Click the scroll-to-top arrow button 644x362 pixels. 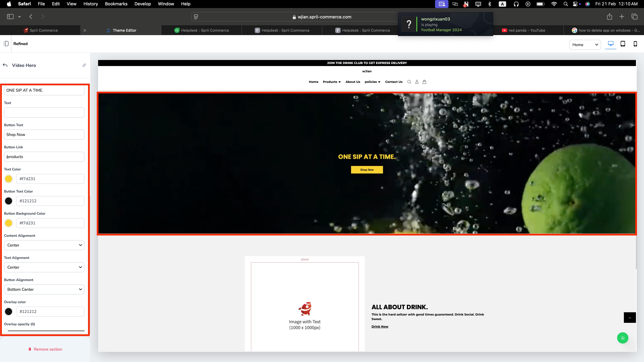coord(630,318)
